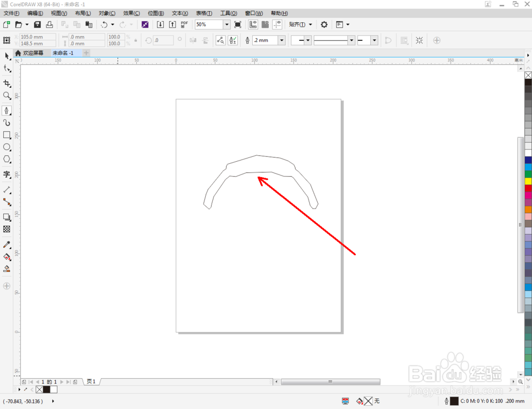532x409 pixels.
Task: Toggle the bounding box button
Action: 419,40
